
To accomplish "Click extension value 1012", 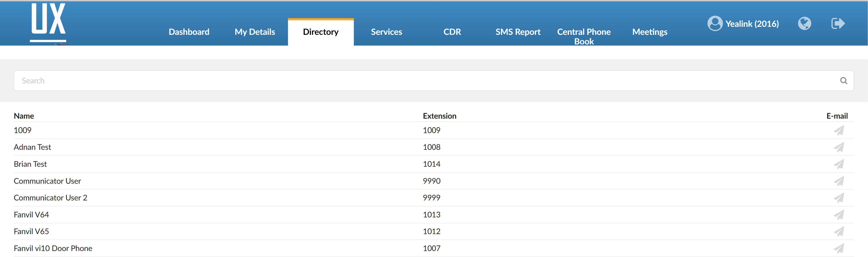I will (x=432, y=231).
